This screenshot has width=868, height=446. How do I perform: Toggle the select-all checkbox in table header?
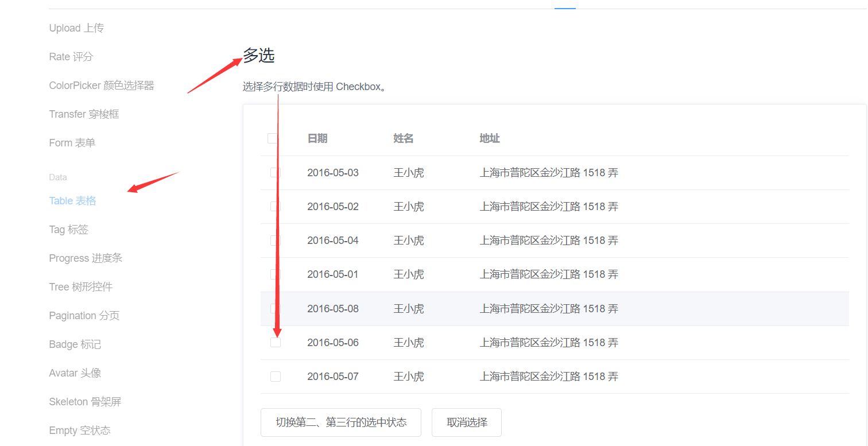273,138
